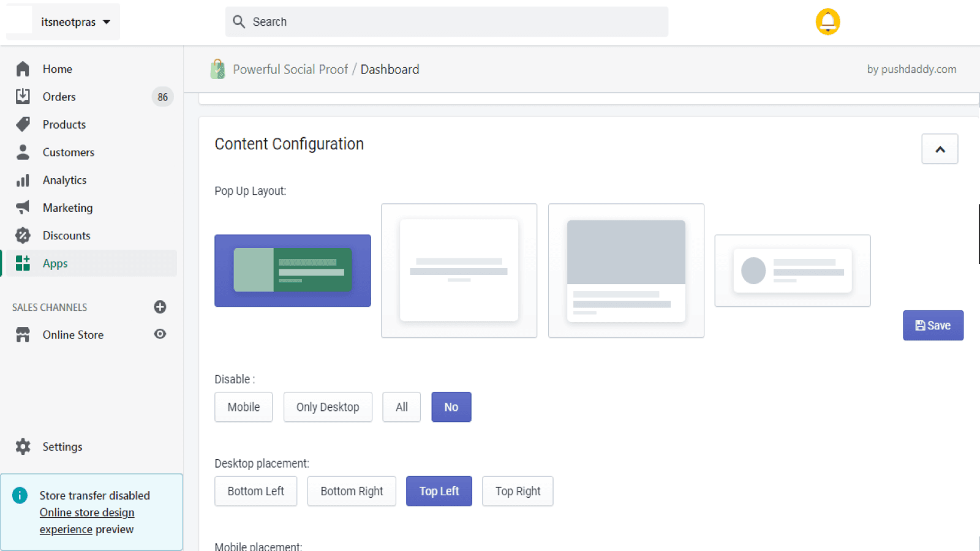Select the Discounts icon in the sidebar
Screen dimensions: 980x551
click(23, 235)
